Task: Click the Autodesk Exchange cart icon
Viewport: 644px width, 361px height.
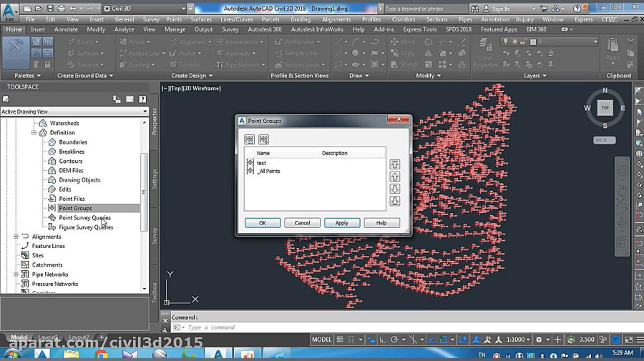Action: [544, 8]
